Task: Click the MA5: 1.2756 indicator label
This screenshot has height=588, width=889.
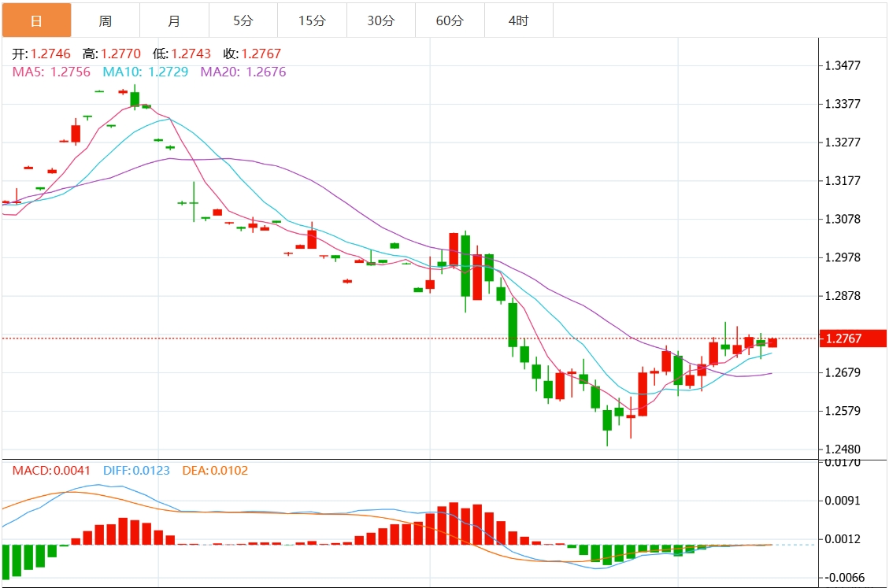Action: (51, 72)
